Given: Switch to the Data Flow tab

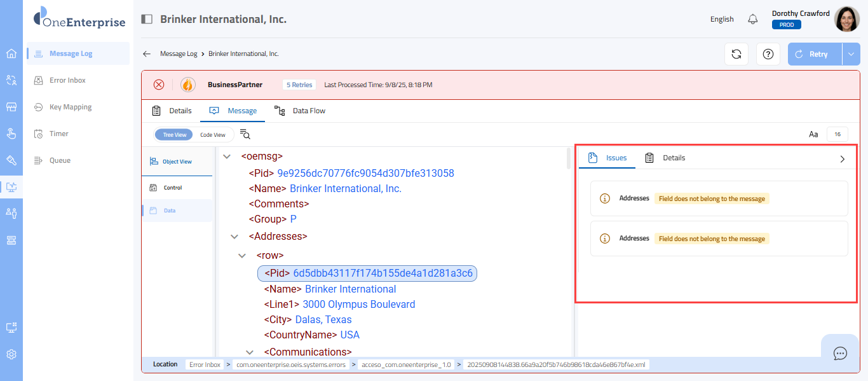Looking at the screenshot, I should pos(300,111).
